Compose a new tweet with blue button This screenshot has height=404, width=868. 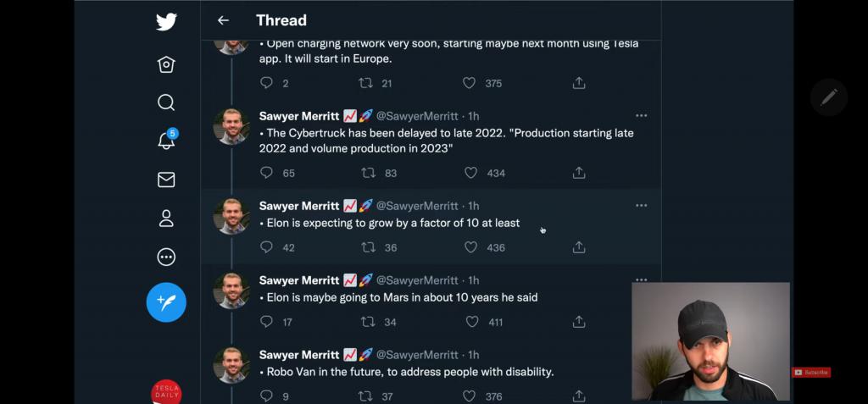166,302
